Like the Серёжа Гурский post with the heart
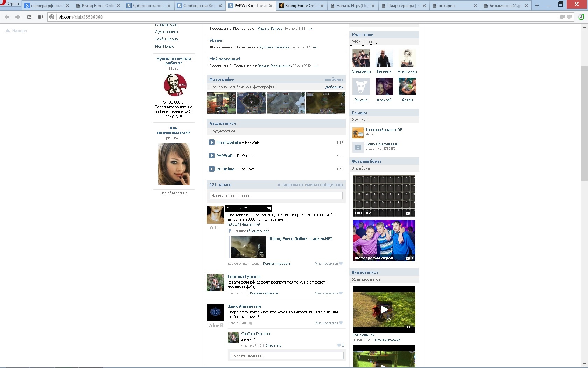The height and width of the screenshot is (368, 588). tap(341, 293)
